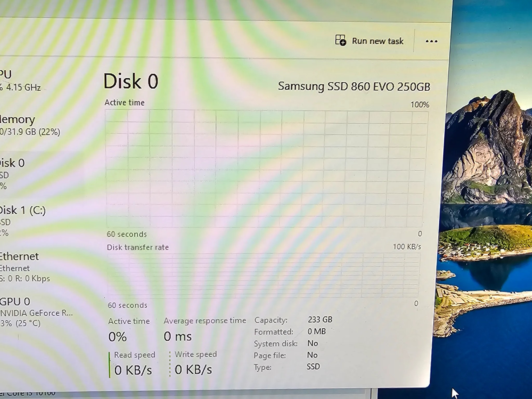
Task: Click the Write speed 0 KB/s value
Action: tap(193, 370)
